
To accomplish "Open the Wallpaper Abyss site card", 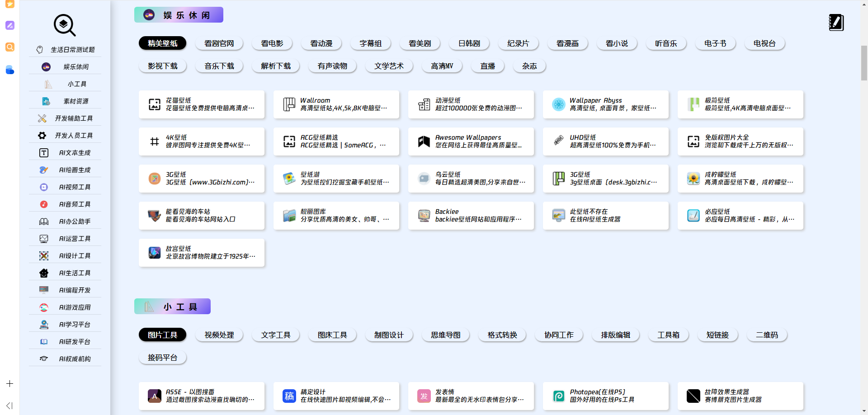I will 605,104.
